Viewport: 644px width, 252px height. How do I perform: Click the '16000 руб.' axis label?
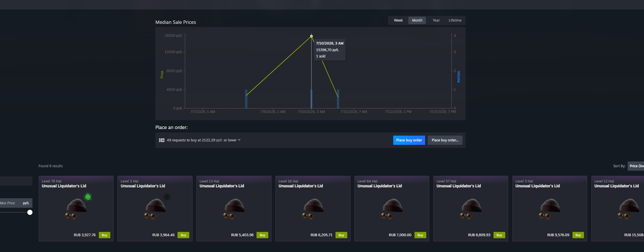pyautogui.click(x=173, y=36)
